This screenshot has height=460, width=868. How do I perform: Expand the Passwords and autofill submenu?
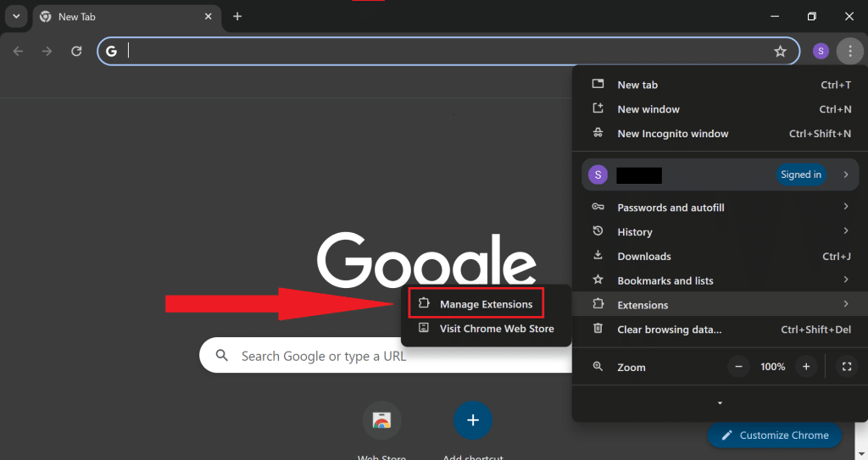(x=721, y=208)
